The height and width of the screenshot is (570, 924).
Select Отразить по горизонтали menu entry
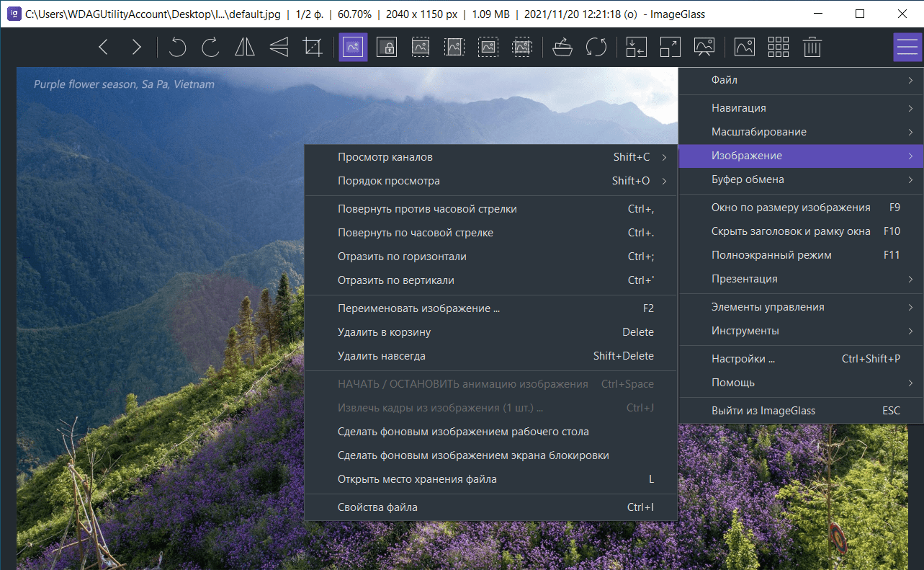click(x=490, y=257)
